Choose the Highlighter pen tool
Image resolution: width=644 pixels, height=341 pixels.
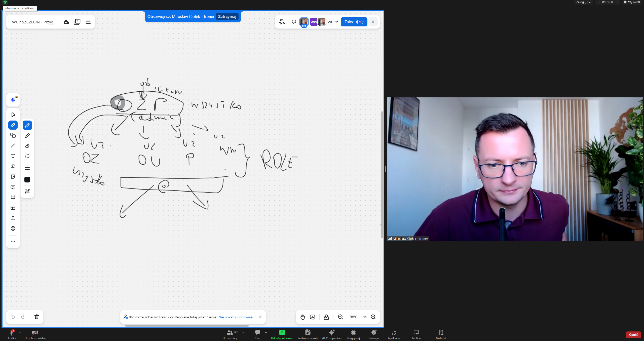[27, 136]
